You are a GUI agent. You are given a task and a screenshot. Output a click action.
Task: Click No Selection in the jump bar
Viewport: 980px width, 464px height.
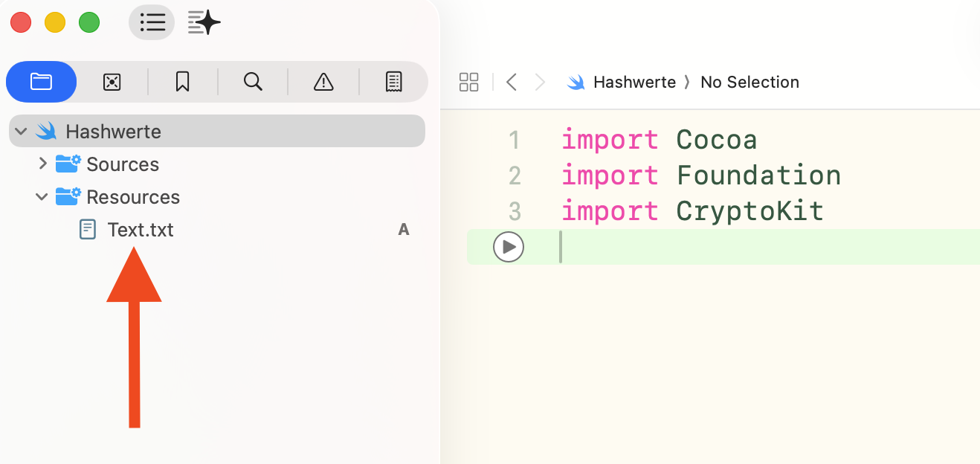pyautogui.click(x=749, y=82)
